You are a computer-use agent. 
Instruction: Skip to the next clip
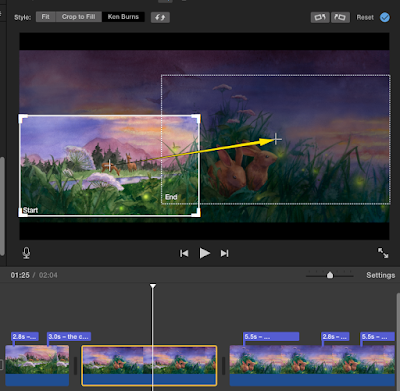(225, 253)
